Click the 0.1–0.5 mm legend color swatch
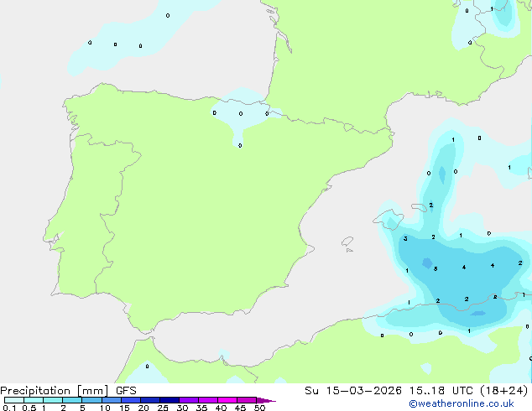This screenshot has height=411, width=532. pyautogui.click(x=14, y=400)
